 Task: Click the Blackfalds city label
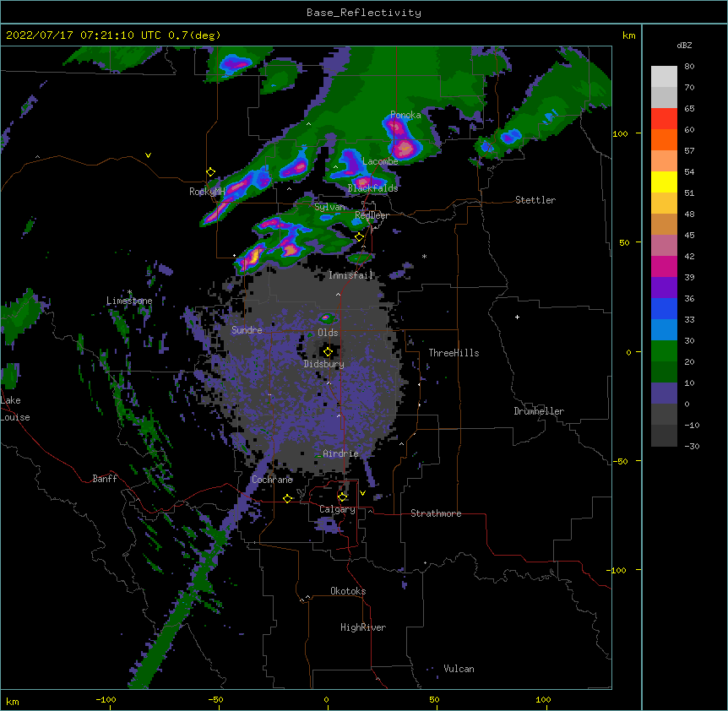372,188
